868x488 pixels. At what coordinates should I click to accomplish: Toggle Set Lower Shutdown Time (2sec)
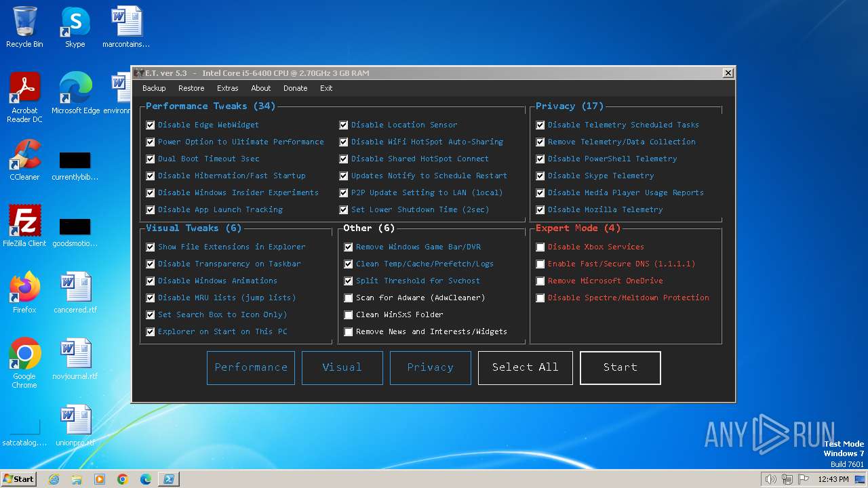(x=344, y=209)
